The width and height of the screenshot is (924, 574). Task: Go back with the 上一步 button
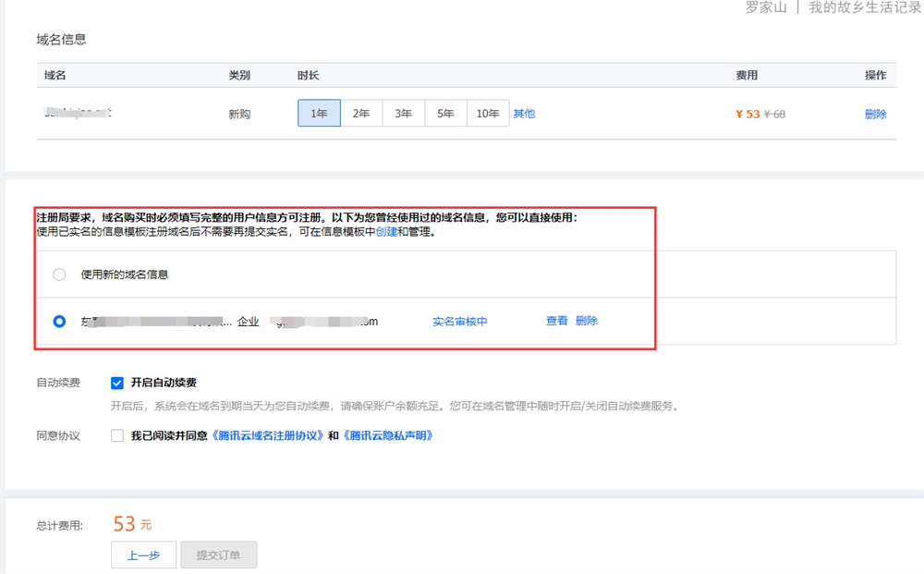(143, 555)
